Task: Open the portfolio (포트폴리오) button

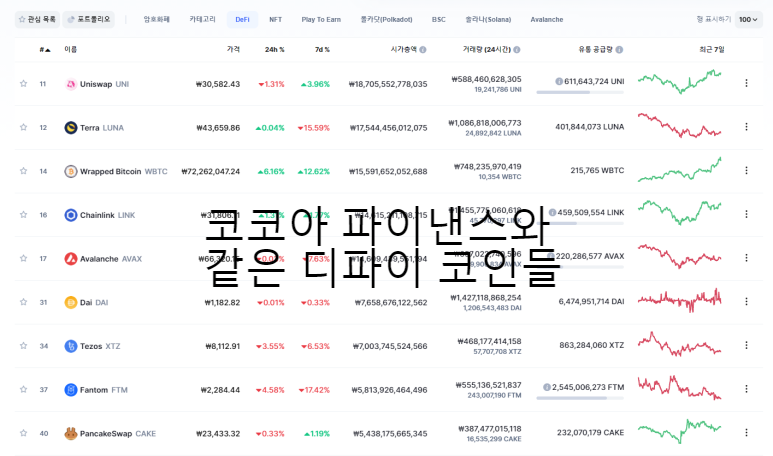Action: (x=89, y=20)
